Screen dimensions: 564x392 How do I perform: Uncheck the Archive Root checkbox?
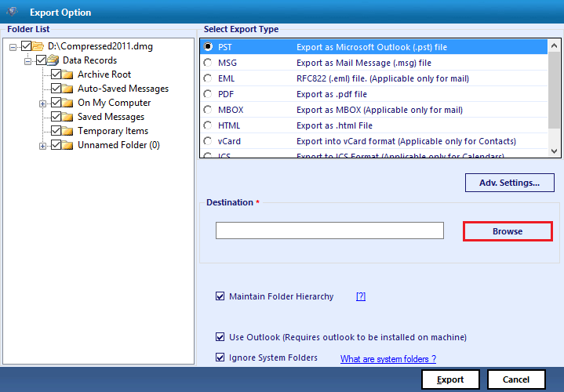56,74
